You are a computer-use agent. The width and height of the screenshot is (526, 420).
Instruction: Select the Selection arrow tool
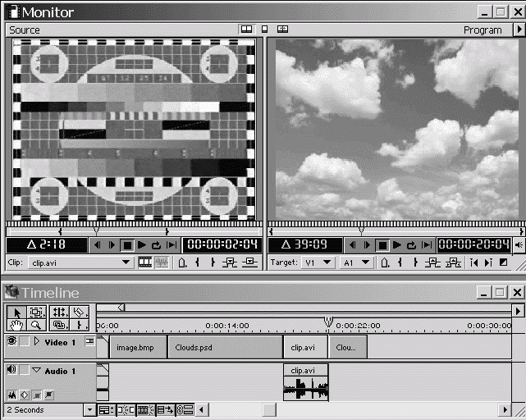pyautogui.click(x=18, y=313)
